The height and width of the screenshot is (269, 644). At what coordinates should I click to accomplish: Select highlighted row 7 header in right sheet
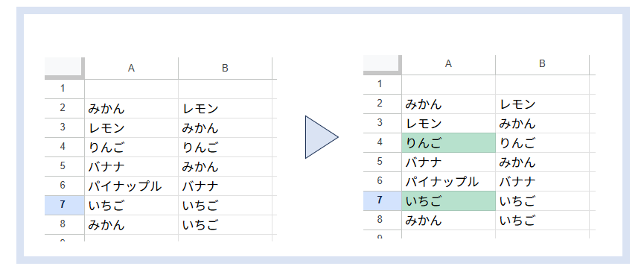tap(383, 200)
